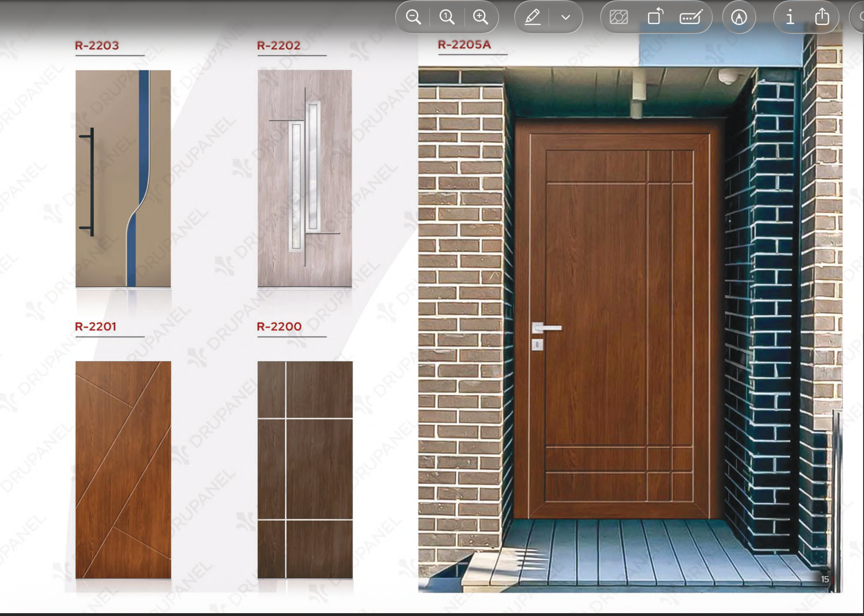
Task: Click the R-2203 door image
Action: coord(123,179)
